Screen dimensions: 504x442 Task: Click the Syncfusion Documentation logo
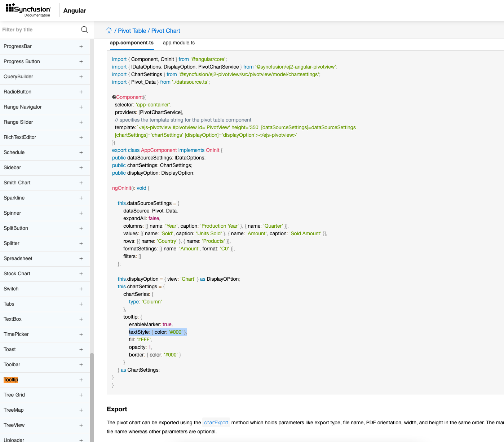pyautogui.click(x=28, y=10)
